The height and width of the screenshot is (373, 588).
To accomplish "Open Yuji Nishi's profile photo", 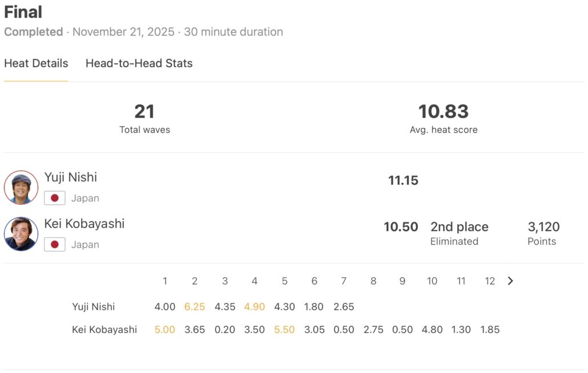I will [x=21, y=188].
